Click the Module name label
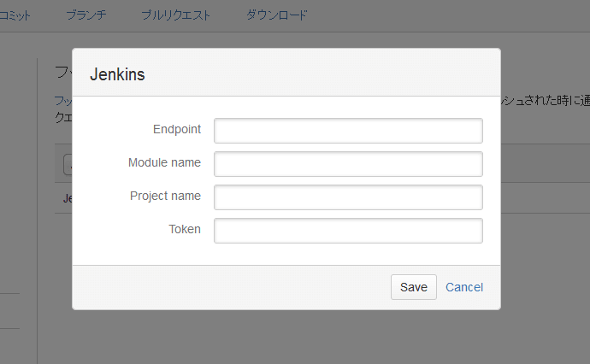This screenshot has height=364, width=590. point(164,163)
